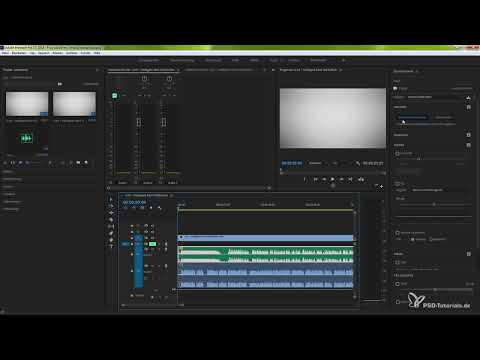Select the green audio clip on the timeline

tap(266, 255)
